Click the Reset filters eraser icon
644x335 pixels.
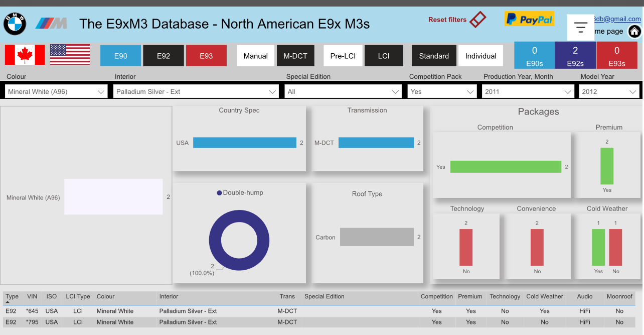[477, 20]
